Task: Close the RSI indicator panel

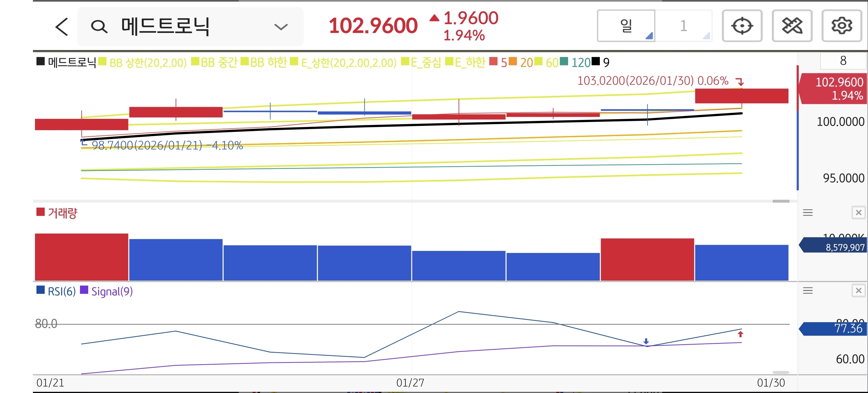Action: (x=858, y=291)
